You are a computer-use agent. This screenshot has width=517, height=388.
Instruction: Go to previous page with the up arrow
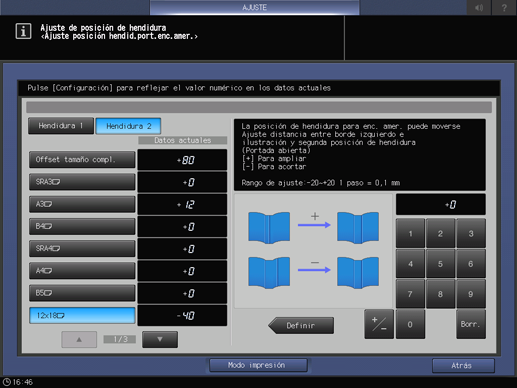click(79, 339)
